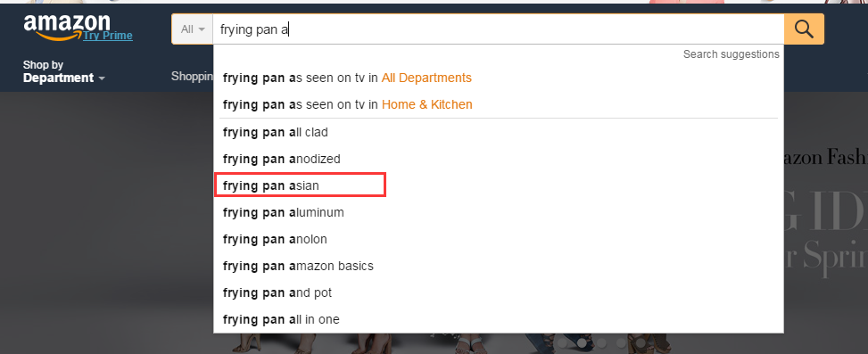Expand the Shop by Department menu
The image size is (868, 354).
pyautogui.click(x=63, y=72)
